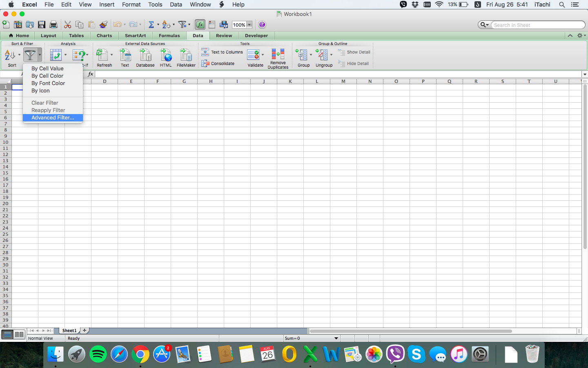The image size is (588, 368).
Task: Paste using the clipboard icon
Action: (x=91, y=25)
